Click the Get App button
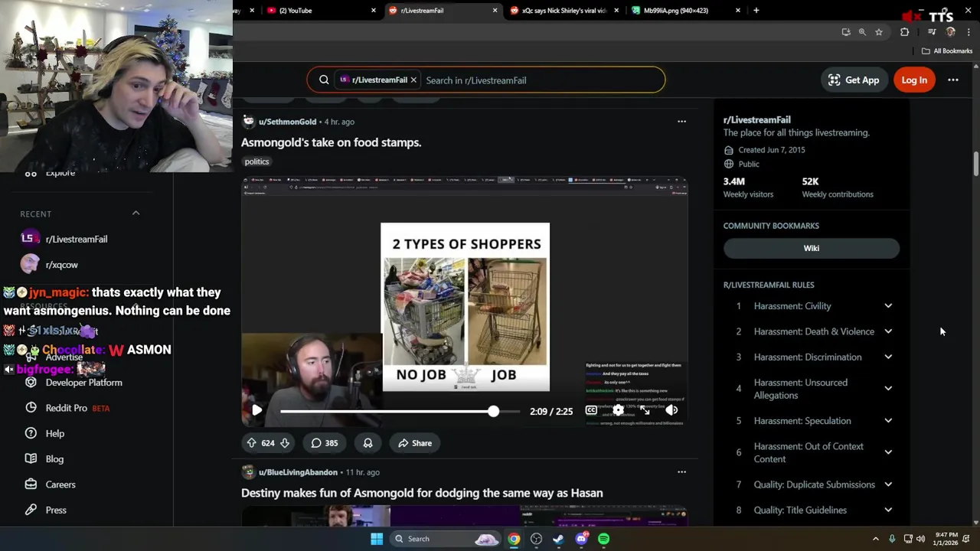Image resolution: width=980 pixels, height=551 pixels. pyautogui.click(x=854, y=80)
